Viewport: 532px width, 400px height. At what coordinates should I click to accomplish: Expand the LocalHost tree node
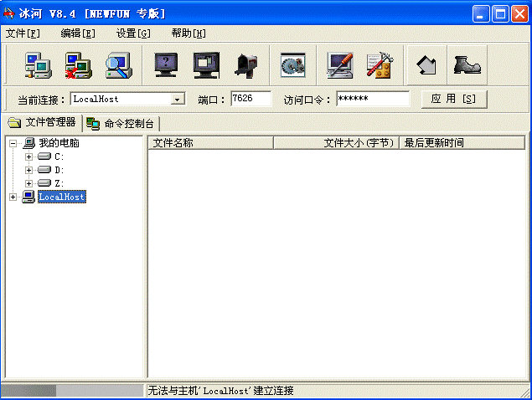[x=13, y=197]
